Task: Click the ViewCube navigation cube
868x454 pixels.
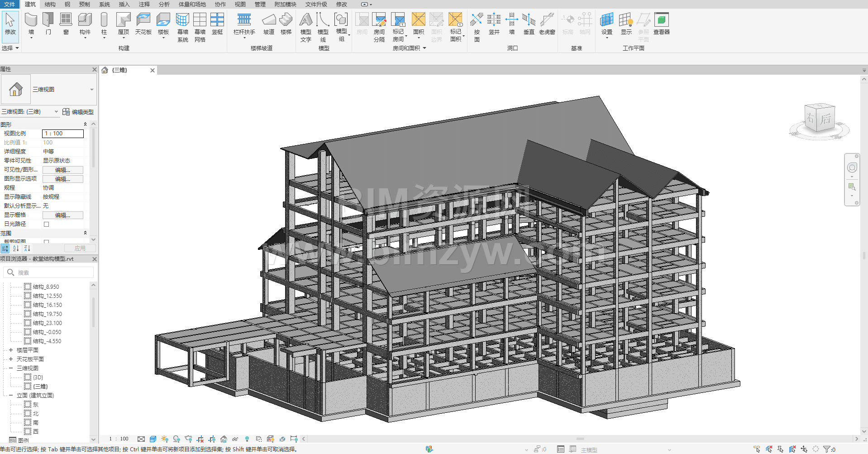Action: (820, 119)
